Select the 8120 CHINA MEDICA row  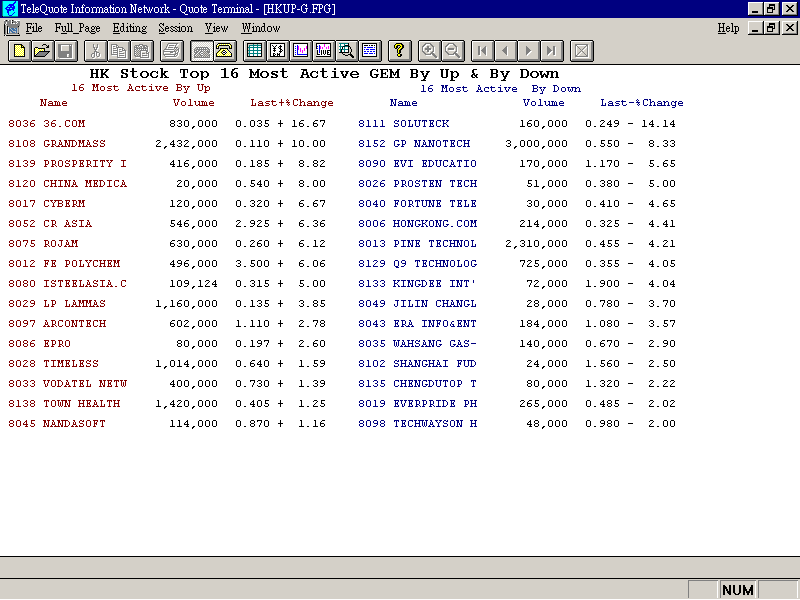pyautogui.click(x=167, y=183)
